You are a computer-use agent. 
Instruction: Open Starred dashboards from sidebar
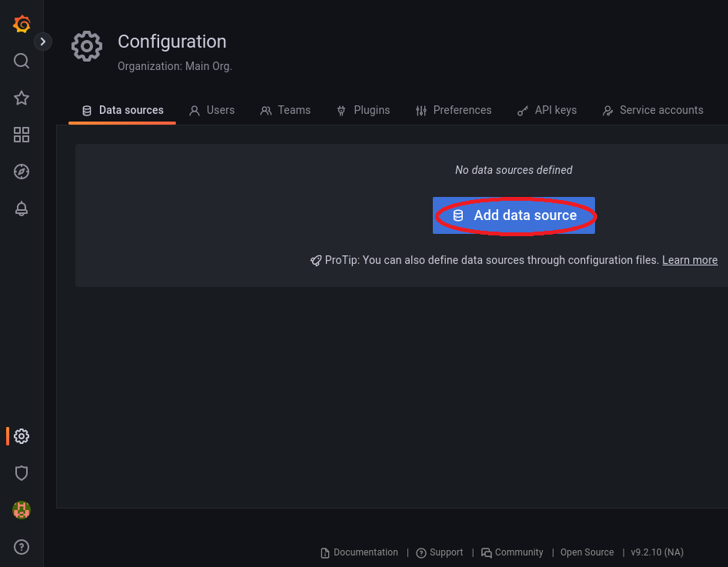tap(22, 98)
